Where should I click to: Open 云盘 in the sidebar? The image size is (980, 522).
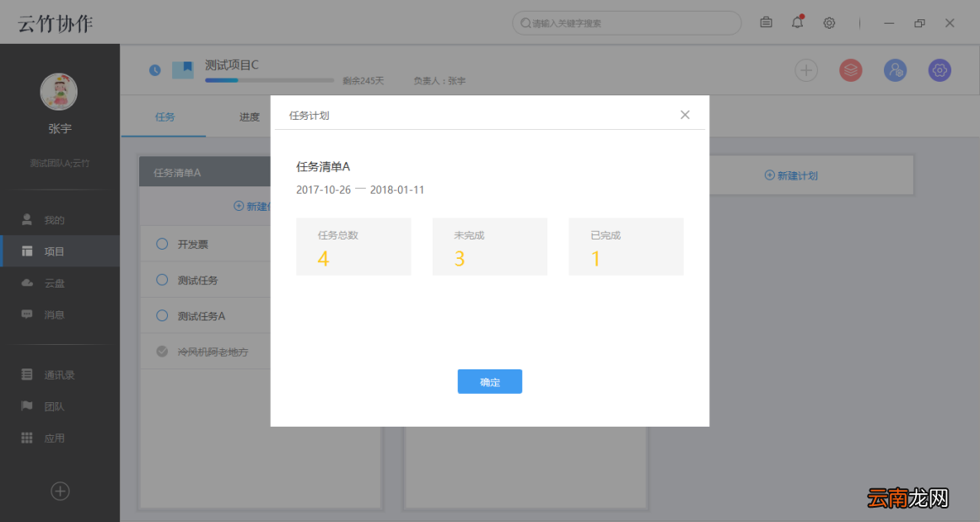[x=59, y=283]
